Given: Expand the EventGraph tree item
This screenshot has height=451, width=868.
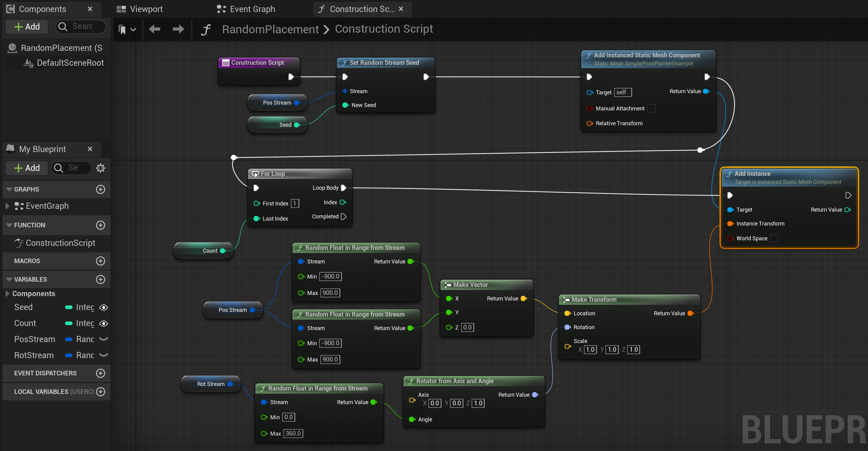Looking at the screenshot, I should tap(7, 206).
